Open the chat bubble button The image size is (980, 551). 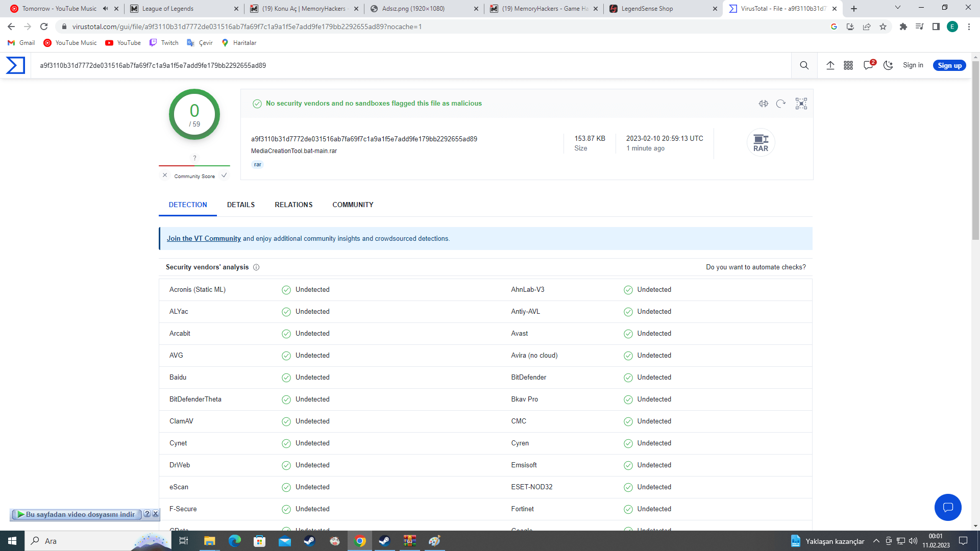[x=948, y=507]
